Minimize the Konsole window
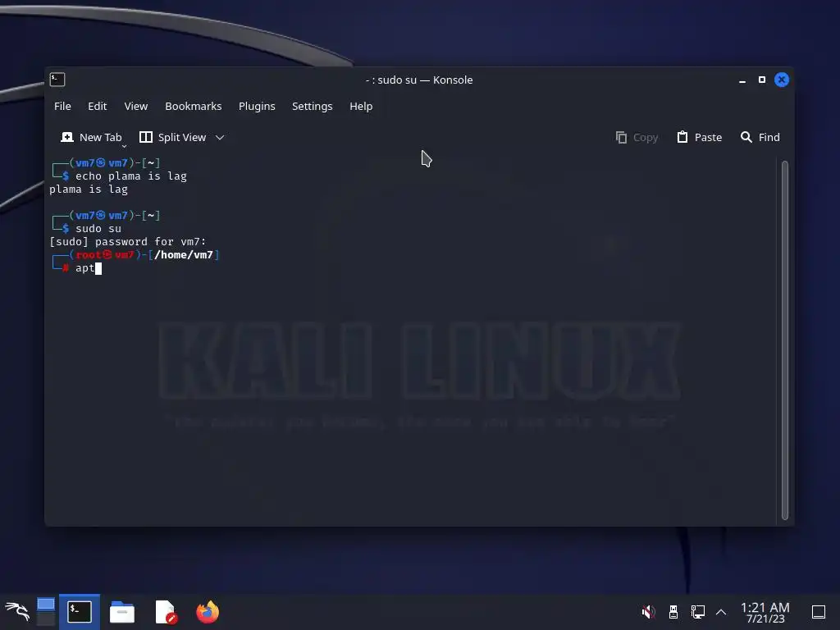The height and width of the screenshot is (630, 840). pos(742,80)
